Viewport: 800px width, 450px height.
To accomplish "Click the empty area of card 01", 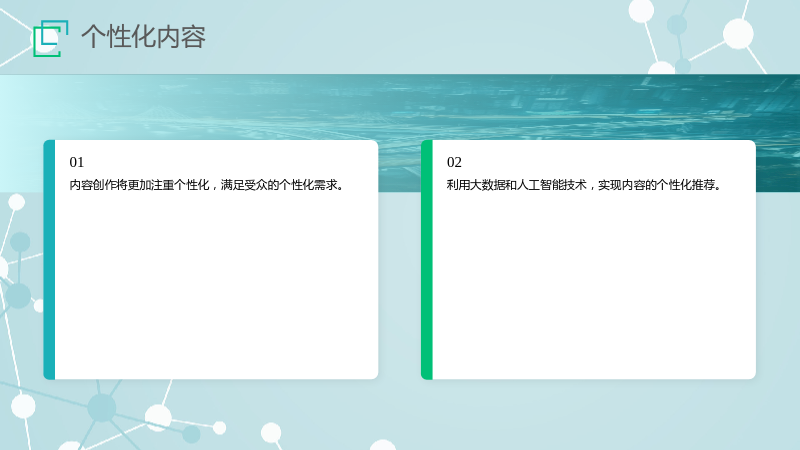I will [216, 286].
